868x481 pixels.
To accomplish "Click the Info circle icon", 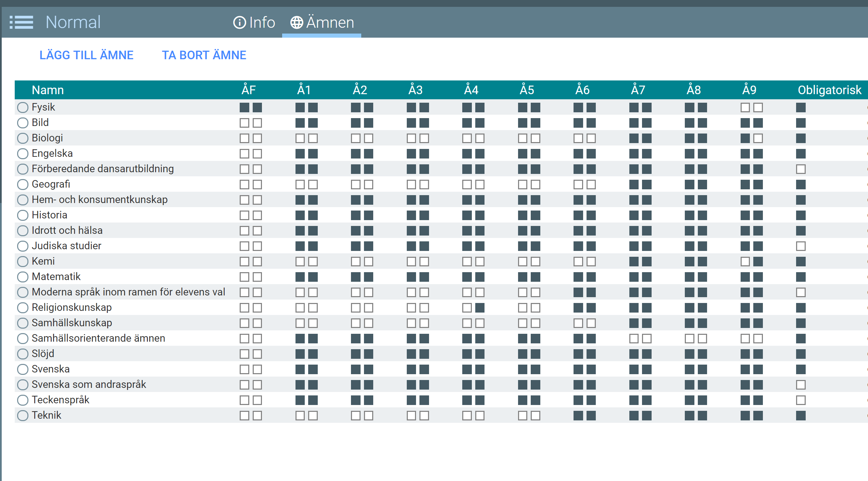I will 239,23.
